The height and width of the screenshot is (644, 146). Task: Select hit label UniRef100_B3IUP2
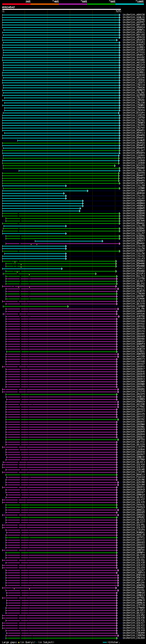pos(134,42)
